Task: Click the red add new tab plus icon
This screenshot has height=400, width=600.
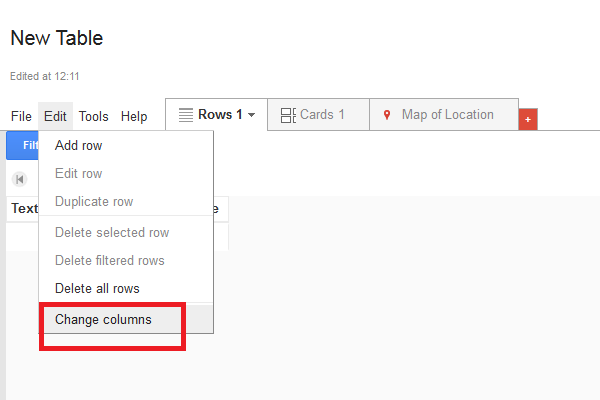Action: tap(528, 119)
